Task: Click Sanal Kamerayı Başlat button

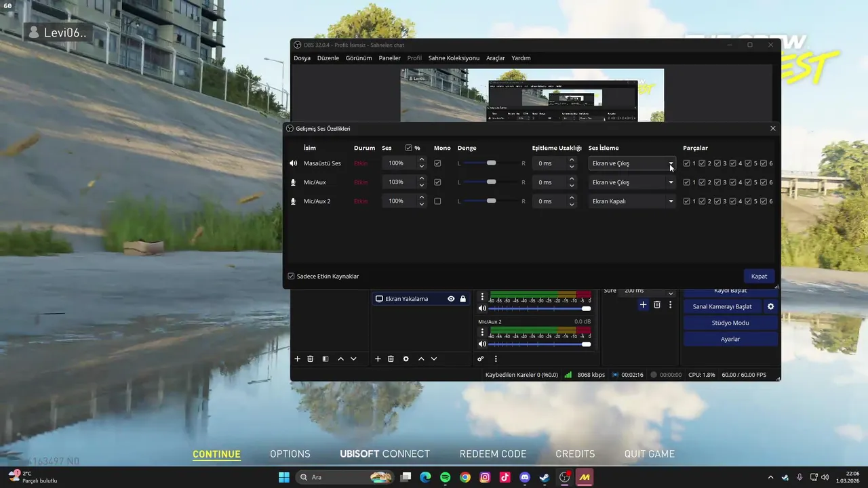Action: click(722, 306)
